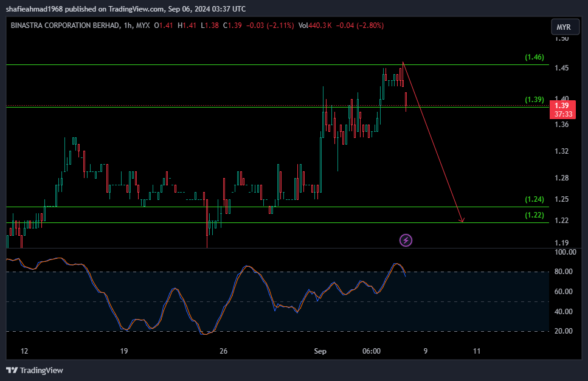Click the 19 date label on time axis
Viewport: 588px width, 381px height.
coord(124,351)
